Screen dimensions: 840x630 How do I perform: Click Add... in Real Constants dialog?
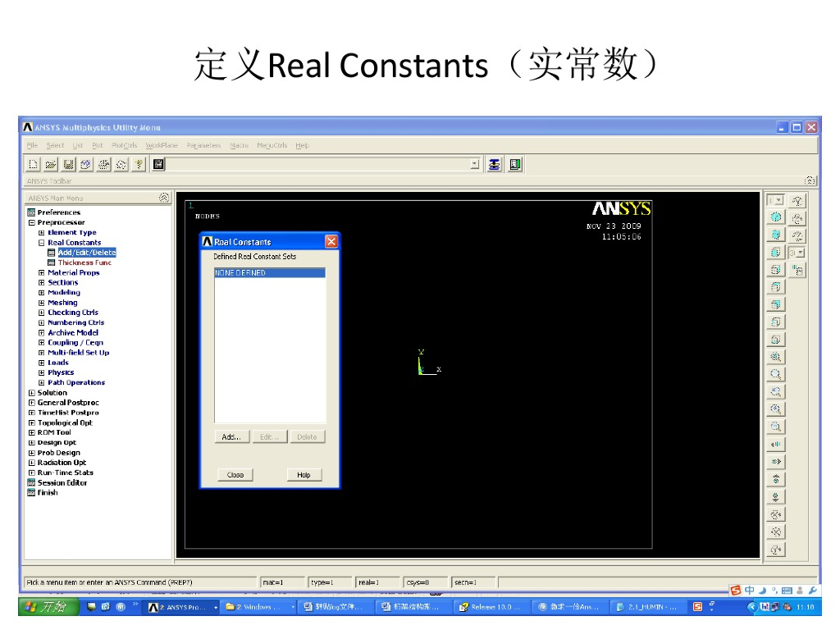pyautogui.click(x=231, y=437)
